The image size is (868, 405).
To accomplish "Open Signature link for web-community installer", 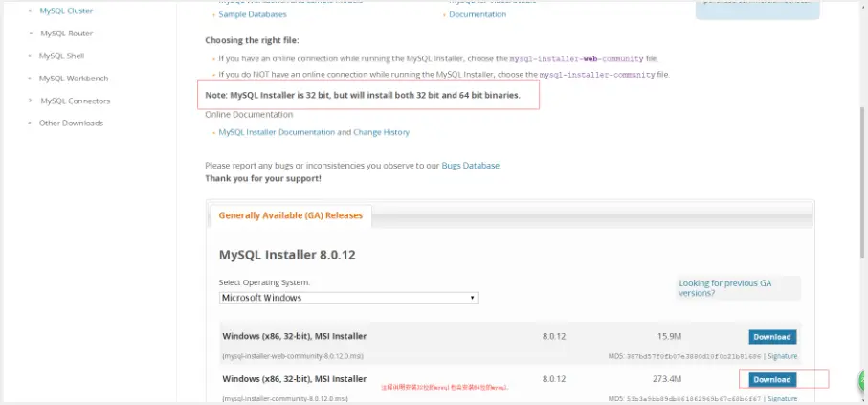I will [x=782, y=356].
